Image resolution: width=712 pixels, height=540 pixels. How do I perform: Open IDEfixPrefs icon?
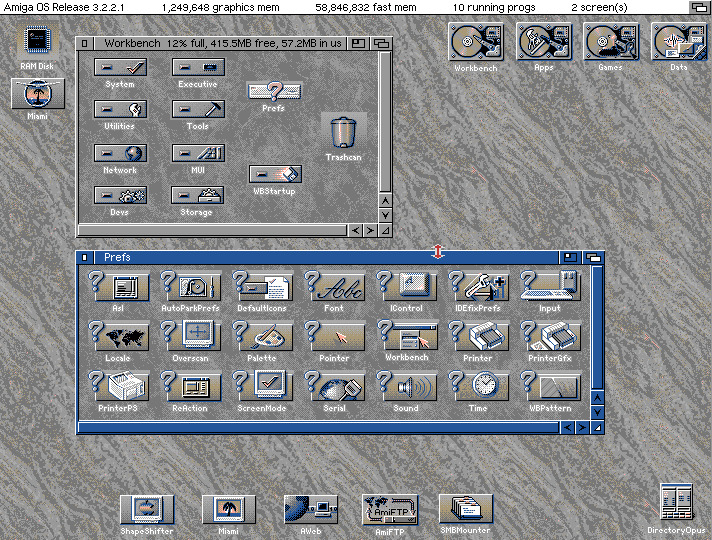pos(478,286)
